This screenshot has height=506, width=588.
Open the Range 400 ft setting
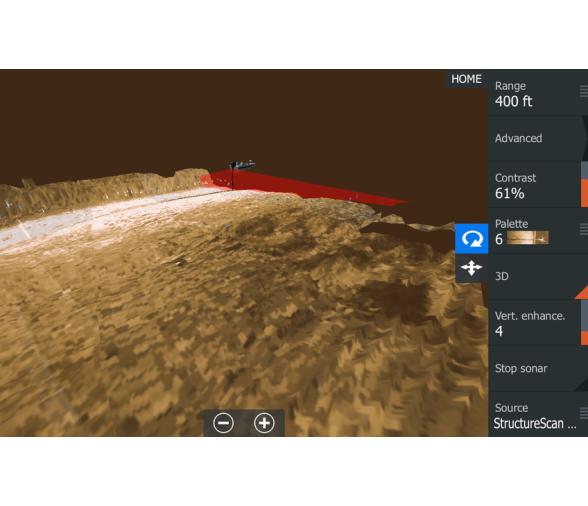[x=538, y=93]
